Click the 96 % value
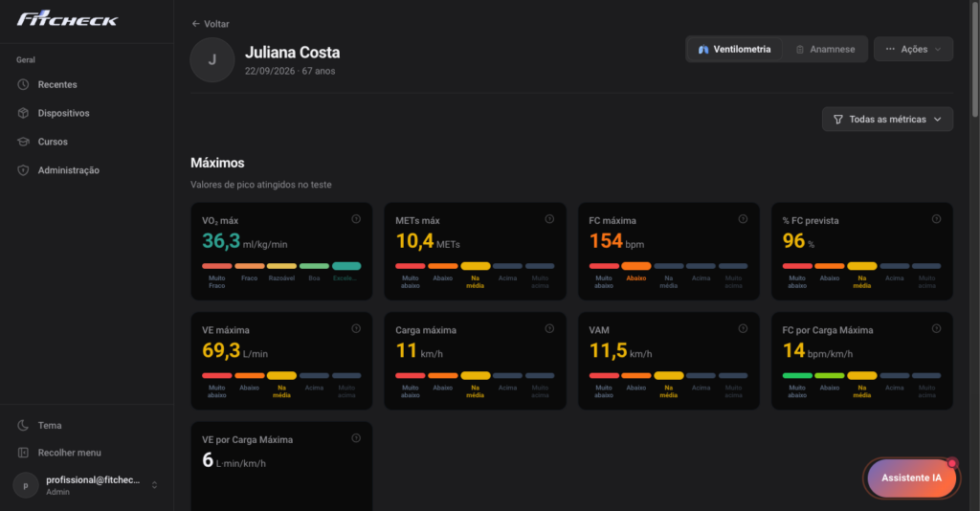This screenshot has height=511, width=980. pos(798,241)
